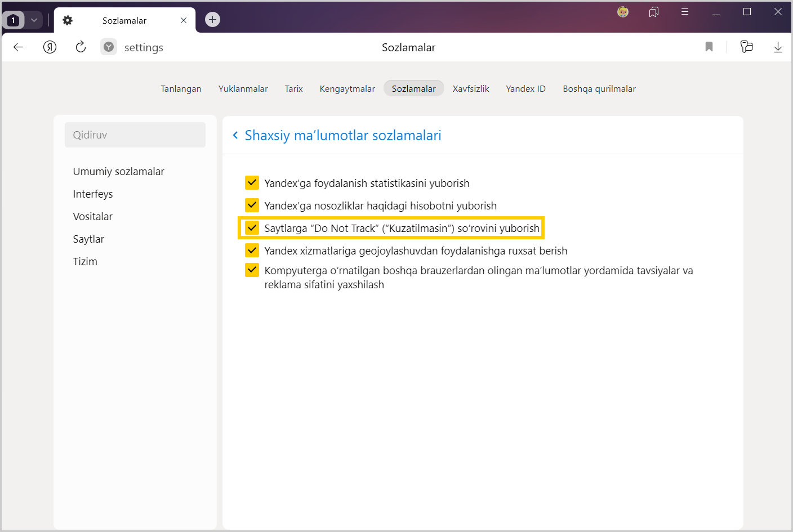793x532 pixels.
Task: Open the browser hamburger menu
Action: (685, 12)
